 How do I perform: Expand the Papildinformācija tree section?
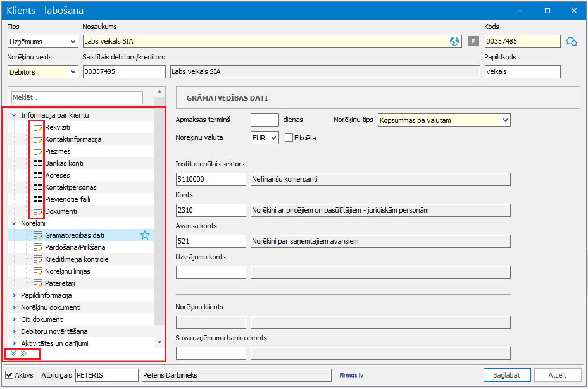coord(15,295)
